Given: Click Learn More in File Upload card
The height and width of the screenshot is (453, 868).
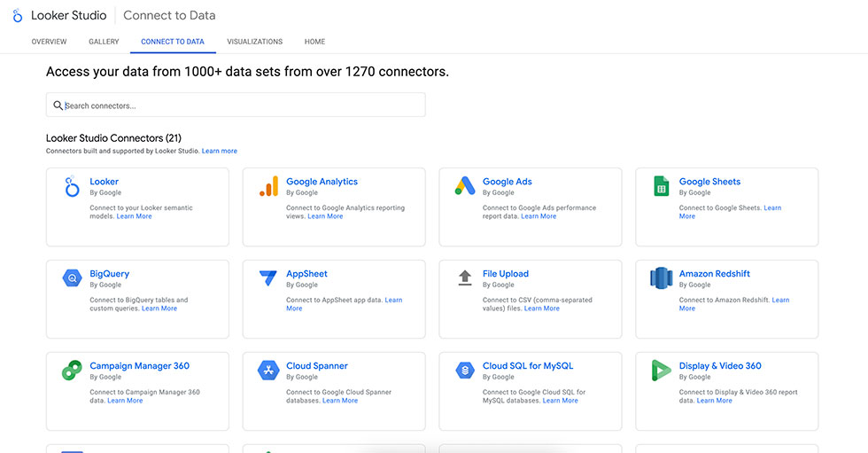Looking at the screenshot, I should [x=542, y=309].
